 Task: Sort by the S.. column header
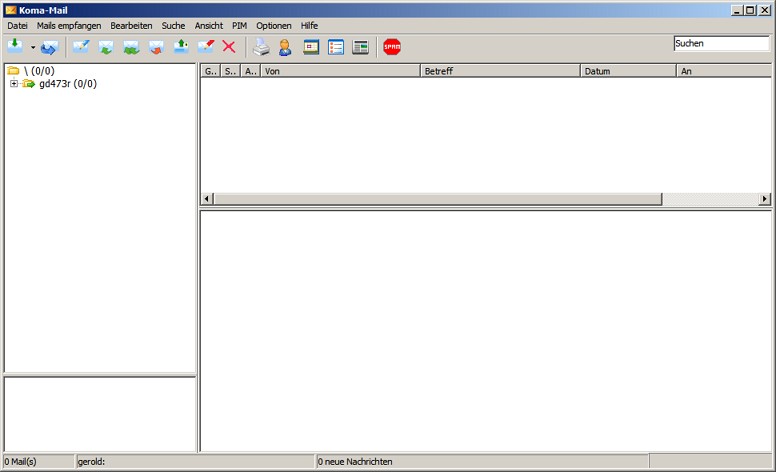230,71
